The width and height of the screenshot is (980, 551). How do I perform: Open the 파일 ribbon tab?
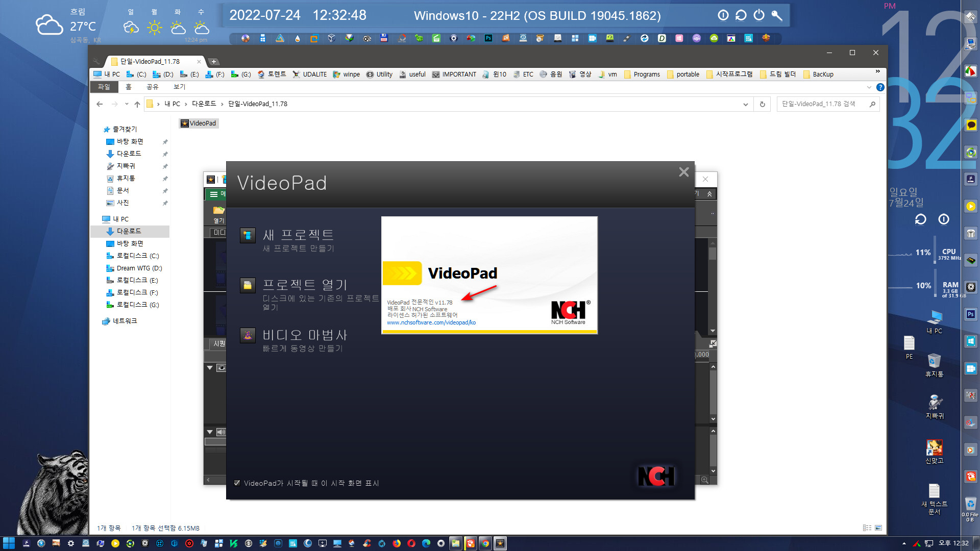coord(104,87)
